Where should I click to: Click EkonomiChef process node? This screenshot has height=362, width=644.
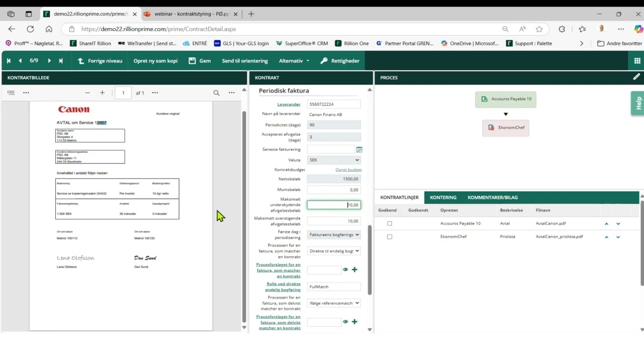coord(506,128)
